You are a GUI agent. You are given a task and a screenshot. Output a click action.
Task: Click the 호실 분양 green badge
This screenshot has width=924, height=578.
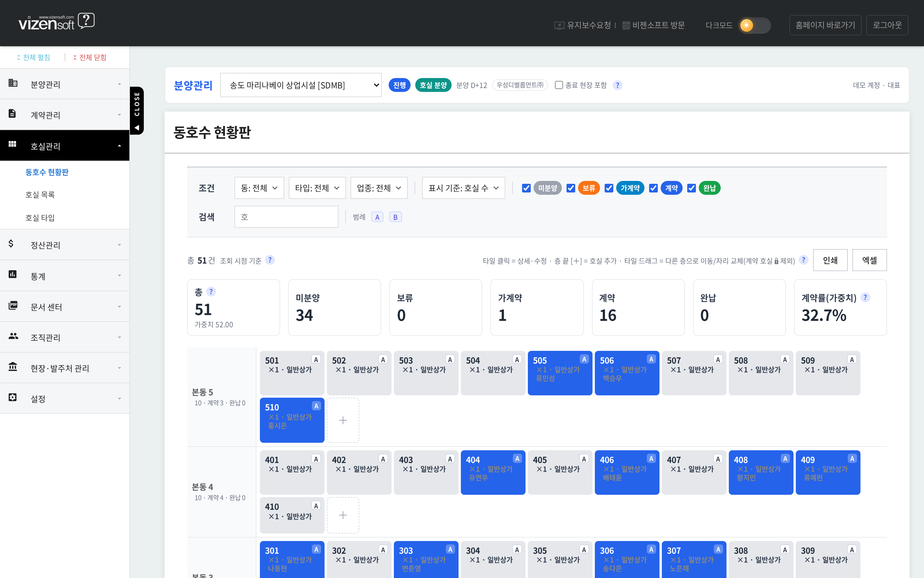[433, 85]
